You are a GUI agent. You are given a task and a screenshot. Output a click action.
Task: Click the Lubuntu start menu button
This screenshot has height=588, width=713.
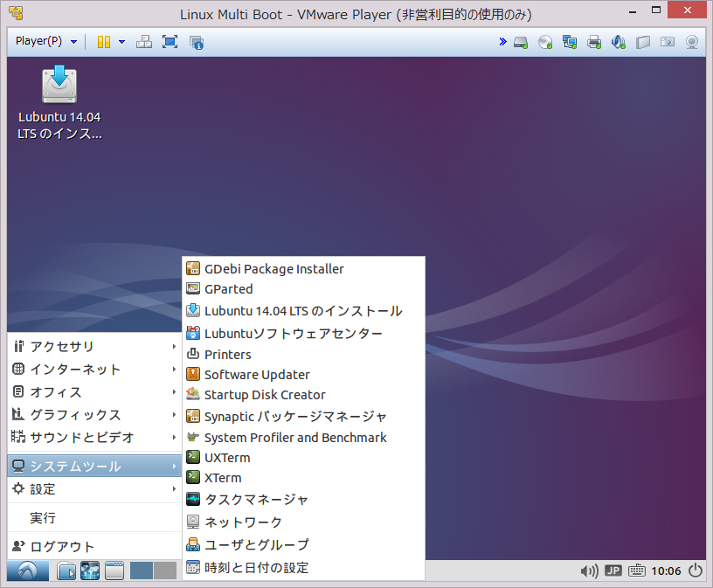[28, 571]
